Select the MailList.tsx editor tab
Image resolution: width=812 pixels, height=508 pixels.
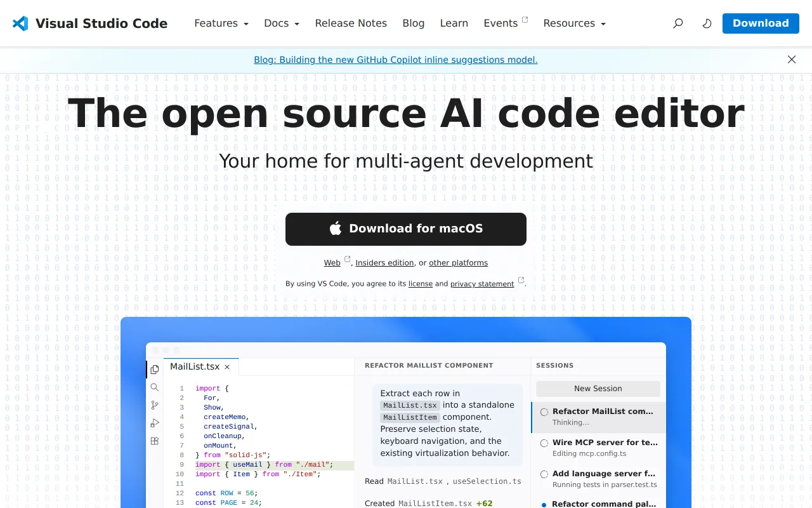201,367
